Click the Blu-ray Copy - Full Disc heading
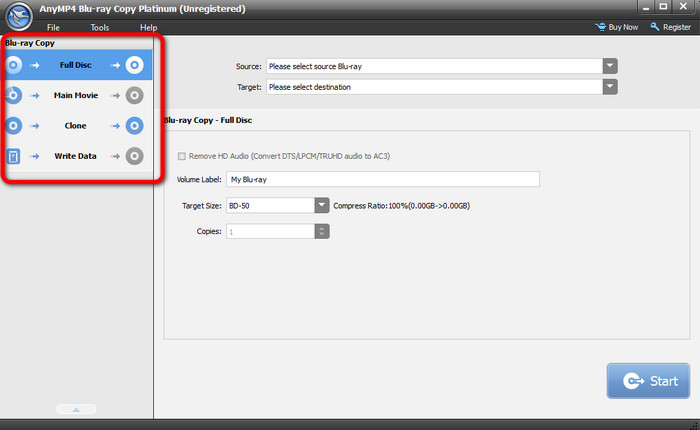The image size is (700, 430). click(x=208, y=120)
